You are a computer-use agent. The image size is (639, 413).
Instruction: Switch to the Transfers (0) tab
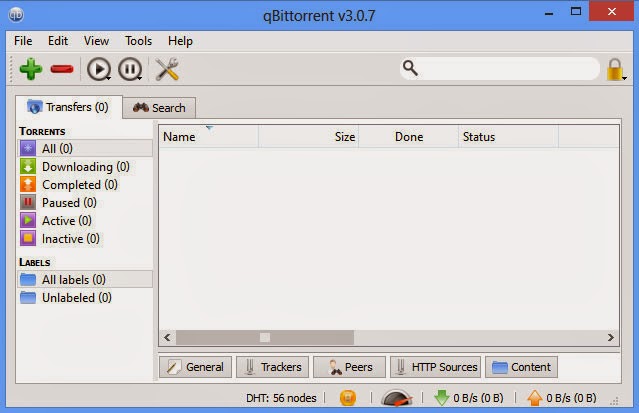[x=68, y=107]
